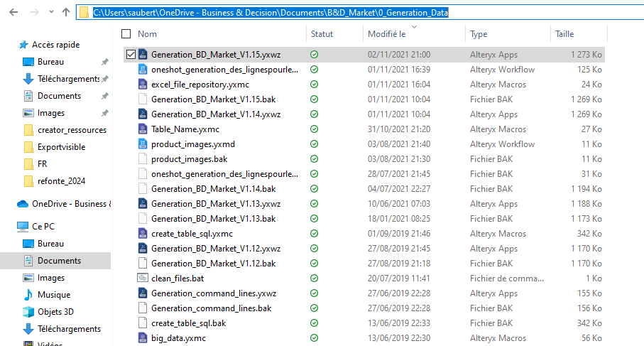Open Bureau under Ce PC
This screenshot has height=346, width=644.
[50, 244]
